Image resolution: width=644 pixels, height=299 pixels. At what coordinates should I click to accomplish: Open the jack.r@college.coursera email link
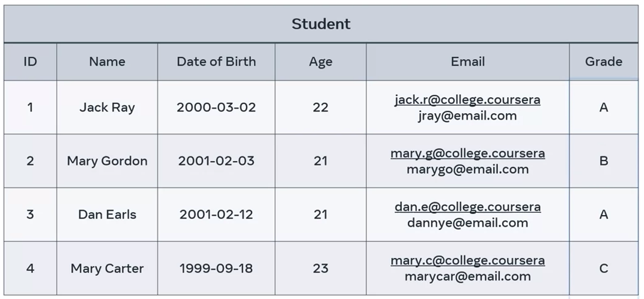coord(467,99)
